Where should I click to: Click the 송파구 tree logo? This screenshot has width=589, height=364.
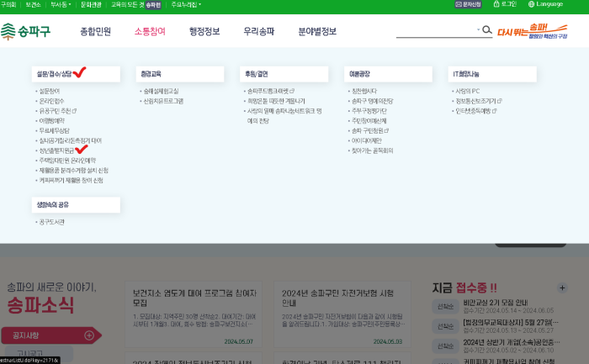(x=25, y=31)
